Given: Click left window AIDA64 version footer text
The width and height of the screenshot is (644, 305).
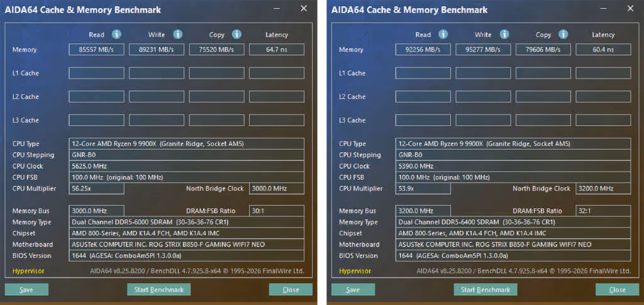Looking at the screenshot, I should point(197,271).
